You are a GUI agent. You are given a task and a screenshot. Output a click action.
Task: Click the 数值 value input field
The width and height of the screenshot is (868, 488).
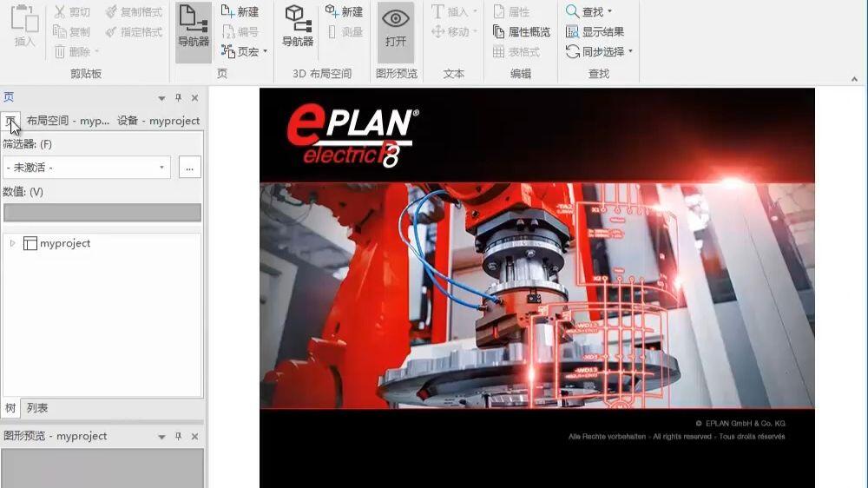(102, 212)
